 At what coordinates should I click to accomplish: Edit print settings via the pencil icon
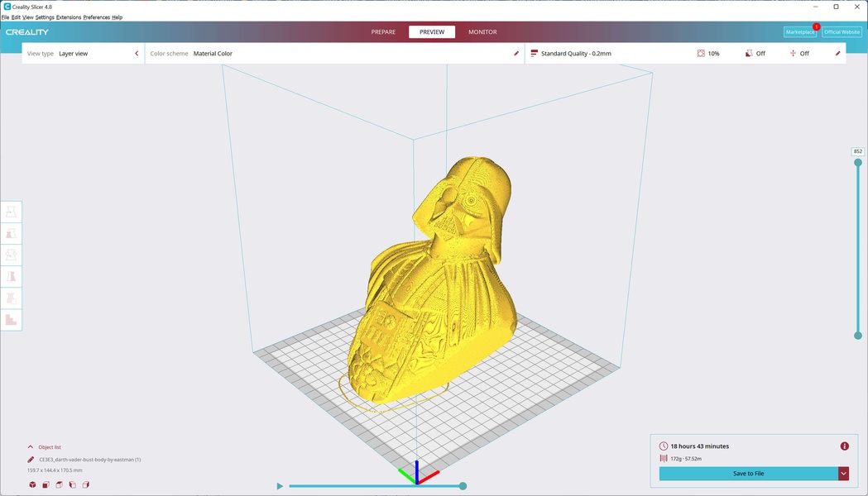[x=837, y=53]
